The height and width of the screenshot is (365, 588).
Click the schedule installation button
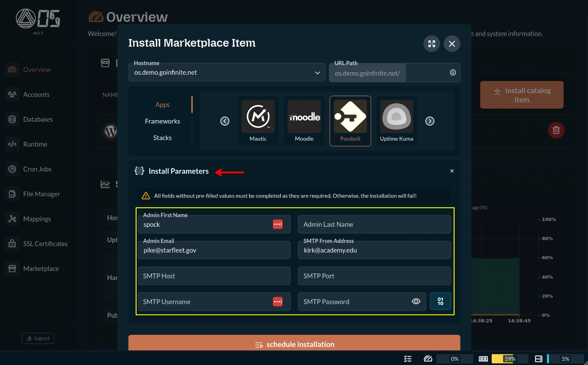pyautogui.click(x=294, y=344)
